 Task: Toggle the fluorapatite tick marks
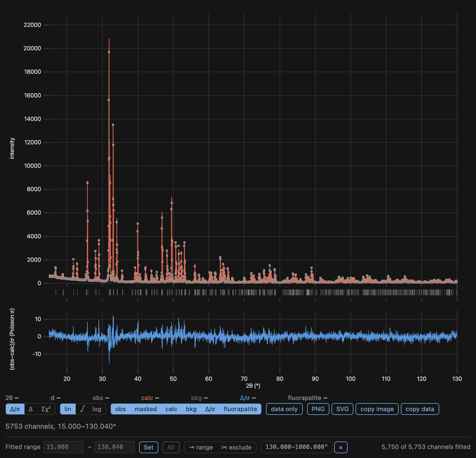(x=240, y=409)
